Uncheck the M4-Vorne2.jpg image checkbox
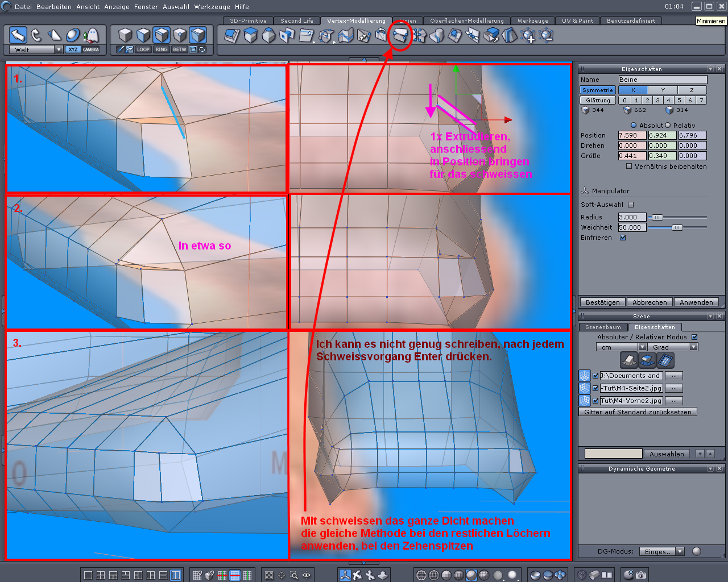The width and height of the screenshot is (728, 582). tap(595, 401)
